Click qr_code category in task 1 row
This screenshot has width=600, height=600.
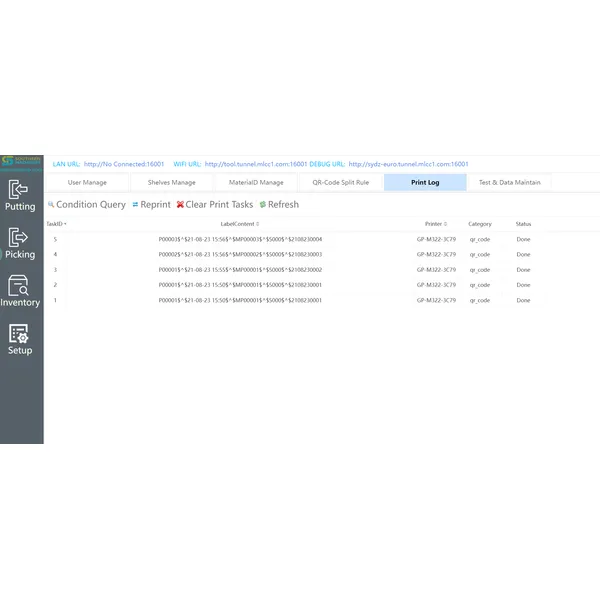click(480, 300)
